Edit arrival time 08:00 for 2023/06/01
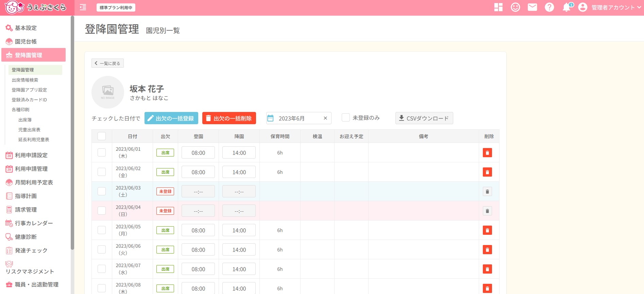Image resolution: width=644 pixels, height=294 pixels. pyautogui.click(x=198, y=153)
